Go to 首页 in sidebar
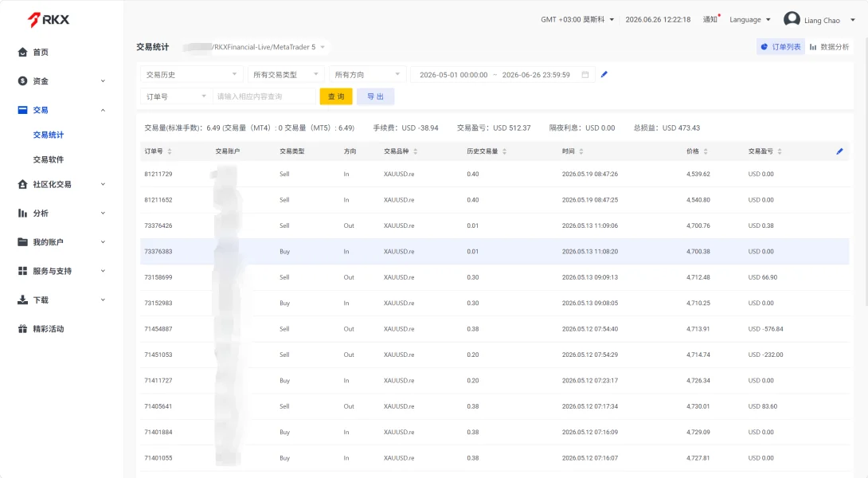Viewport: 868px width, 478px height. tap(41, 52)
